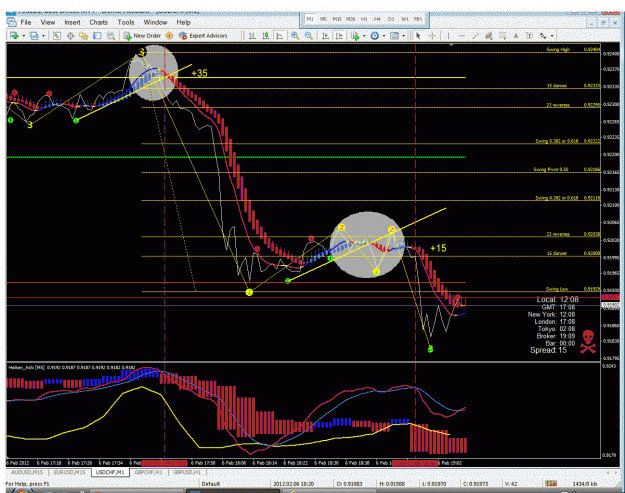Click the Profiles icon
The image size is (625, 493).
coord(34,36)
